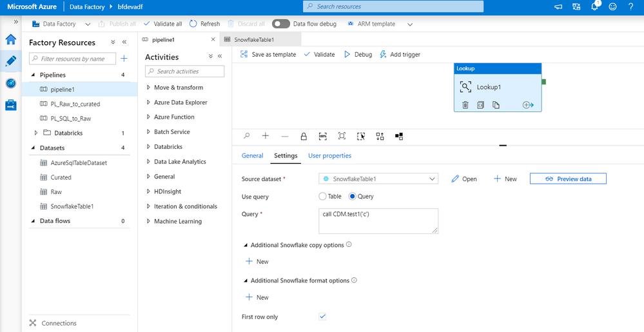Viewport: 644px width, 332px height.
Task: Create a new source dataset with New
Action: pos(505,179)
